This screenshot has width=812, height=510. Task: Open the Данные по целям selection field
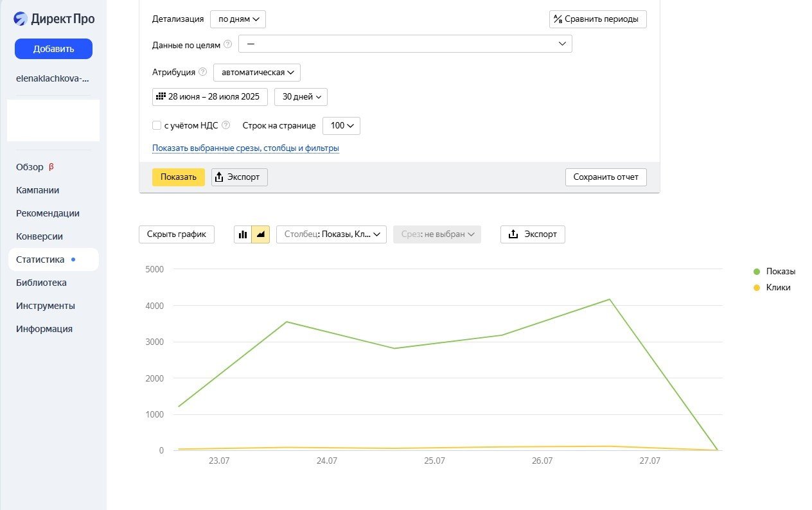click(405, 44)
